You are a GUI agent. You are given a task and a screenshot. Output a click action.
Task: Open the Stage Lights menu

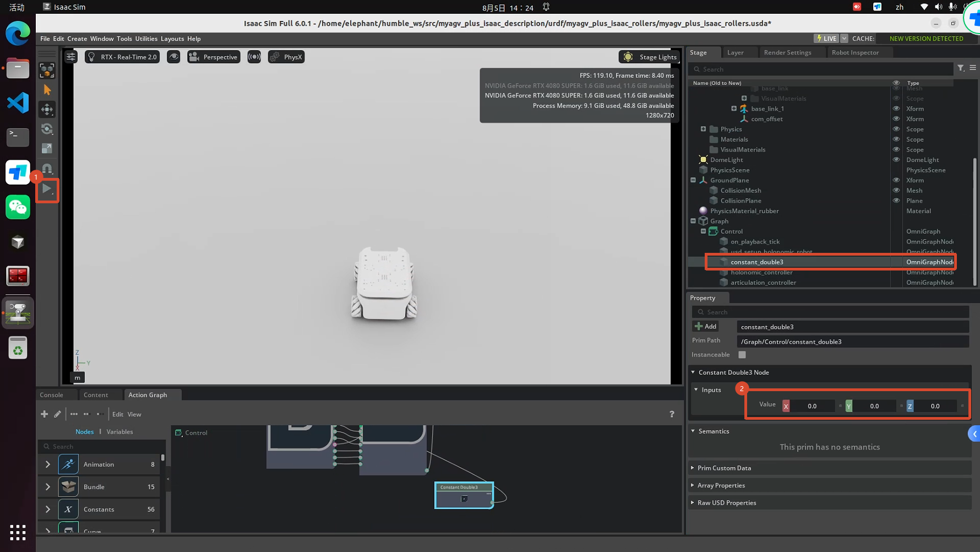click(x=650, y=57)
